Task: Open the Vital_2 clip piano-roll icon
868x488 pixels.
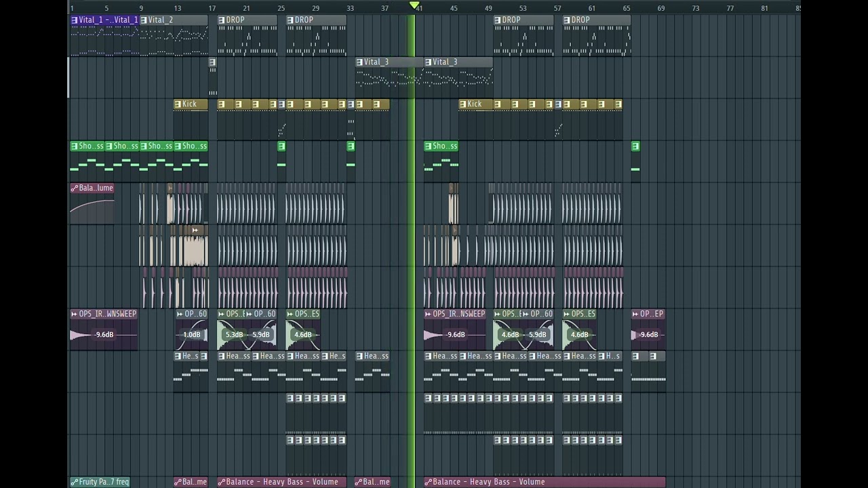Action: point(144,20)
